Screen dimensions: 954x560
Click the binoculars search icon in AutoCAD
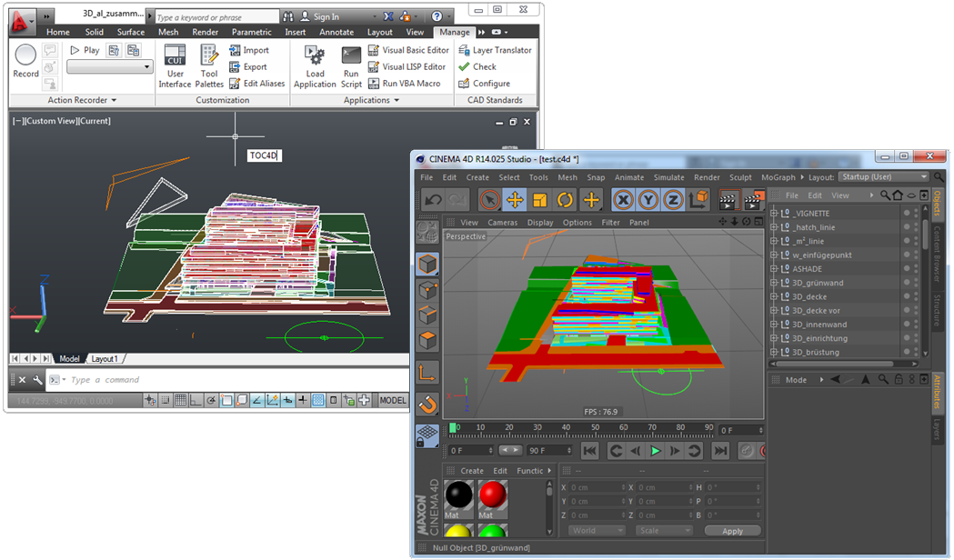288,16
